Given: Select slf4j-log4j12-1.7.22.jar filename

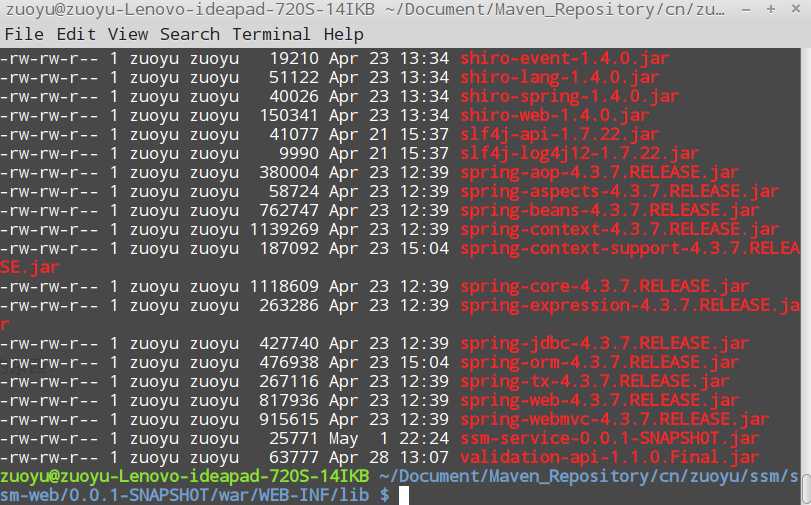Looking at the screenshot, I should tap(579, 154).
